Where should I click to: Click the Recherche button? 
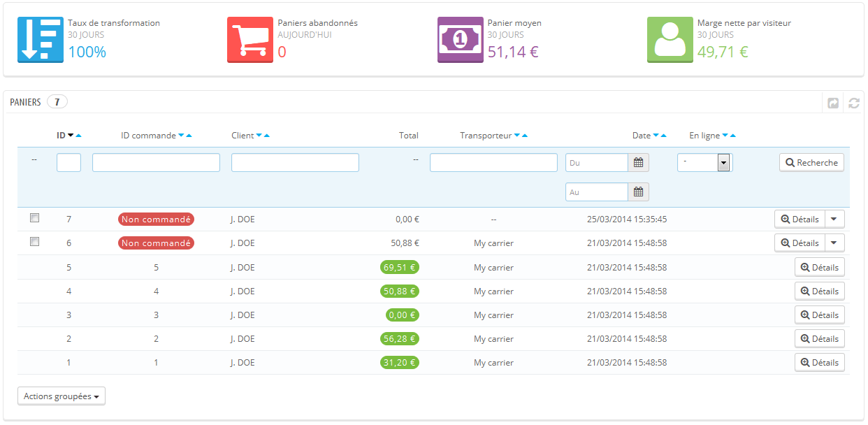811,163
